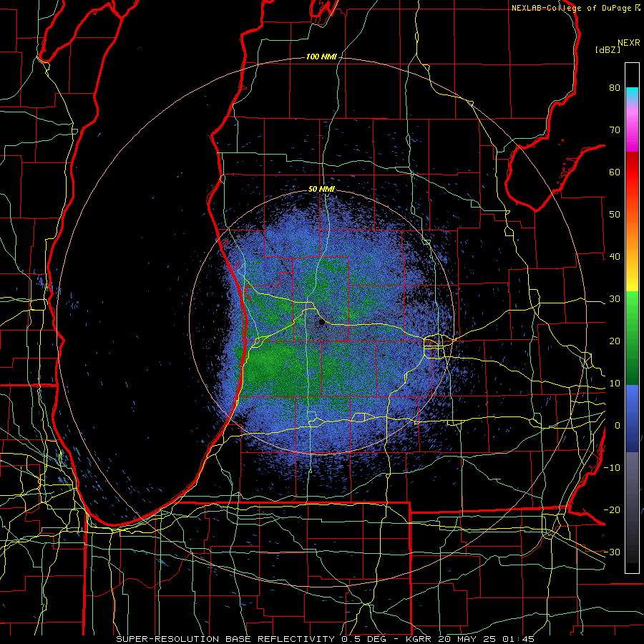Click the SUPER-RESOLUTION BASE REFLECTIVITY caption text
Image resolution: width=644 pixels, height=644 pixels.
tap(225, 639)
